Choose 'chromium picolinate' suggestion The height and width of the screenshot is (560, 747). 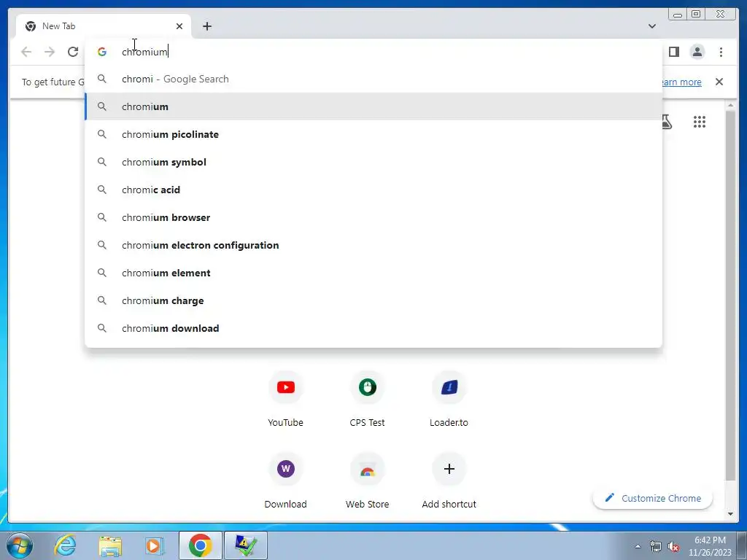click(x=373, y=134)
